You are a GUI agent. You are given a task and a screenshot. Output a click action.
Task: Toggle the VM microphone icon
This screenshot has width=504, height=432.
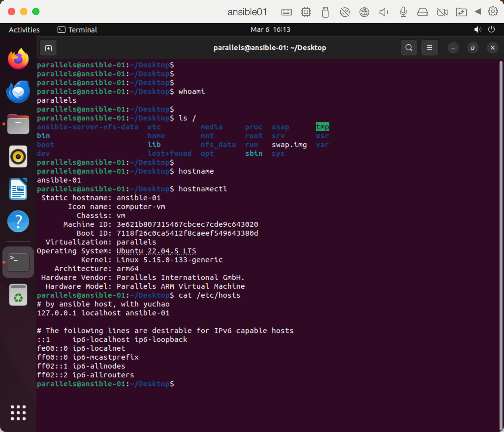click(x=403, y=12)
